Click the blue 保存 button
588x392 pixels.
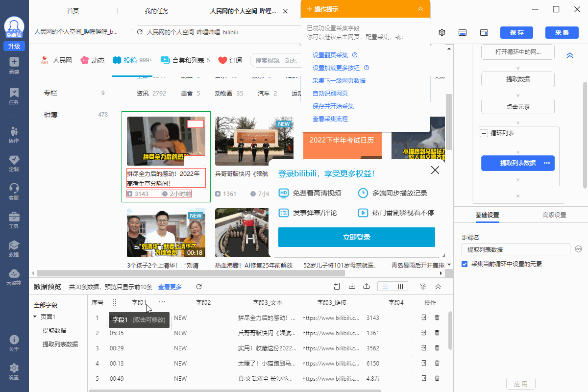click(x=516, y=32)
